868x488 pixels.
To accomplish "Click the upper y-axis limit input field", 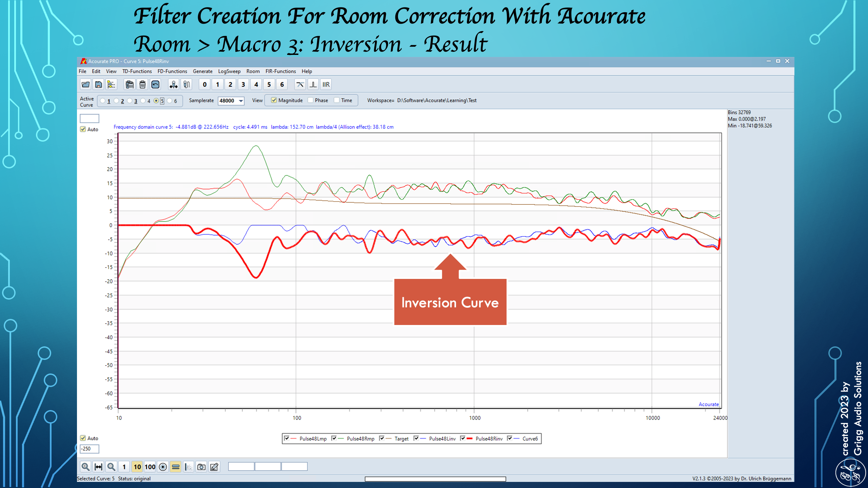I will click(90, 118).
